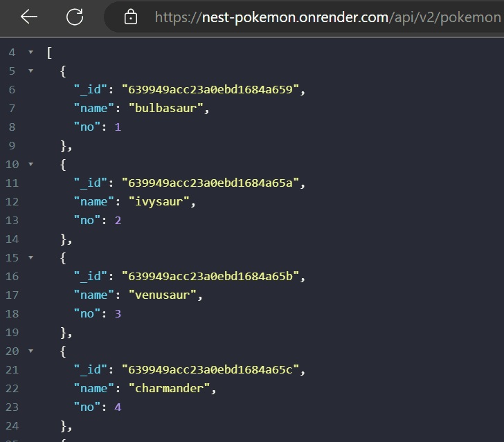This screenshot has height=442, width=504.
Task: Click the "no" key on line 13
Action: [x=87, y=221]
